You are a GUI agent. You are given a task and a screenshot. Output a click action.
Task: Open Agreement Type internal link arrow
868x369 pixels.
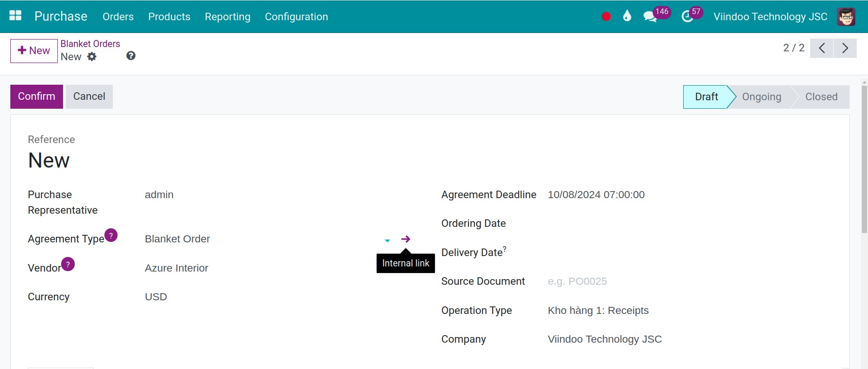(x=406, y=239)
